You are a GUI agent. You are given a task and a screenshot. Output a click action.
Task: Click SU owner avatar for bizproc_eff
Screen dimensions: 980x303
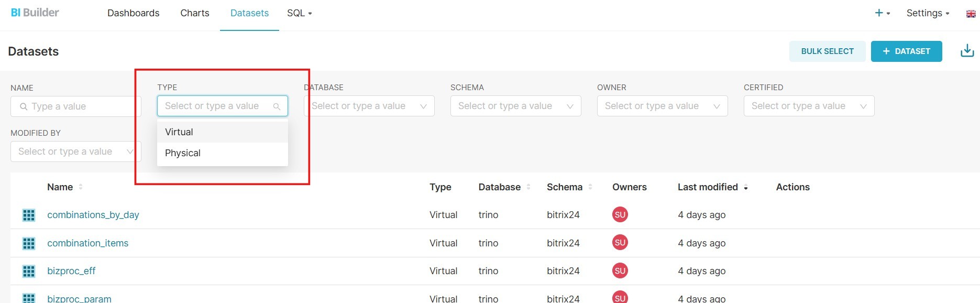(x=620, y=271)
